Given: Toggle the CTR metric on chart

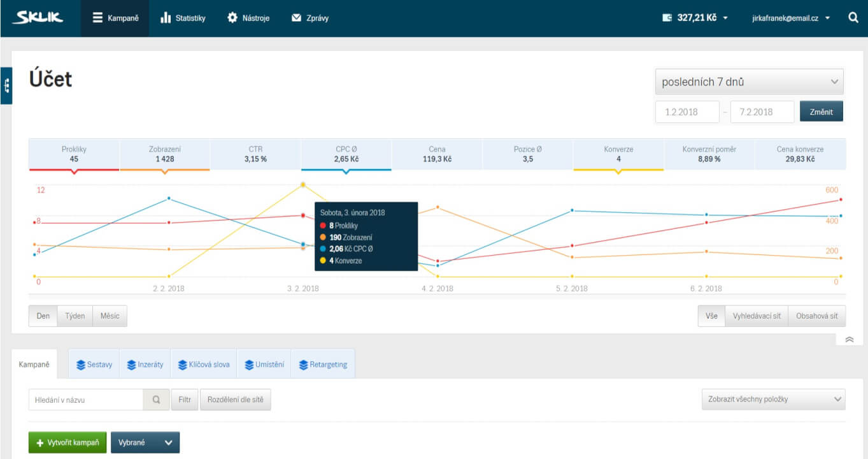Looking at the screenshot, I should point(255,154).
